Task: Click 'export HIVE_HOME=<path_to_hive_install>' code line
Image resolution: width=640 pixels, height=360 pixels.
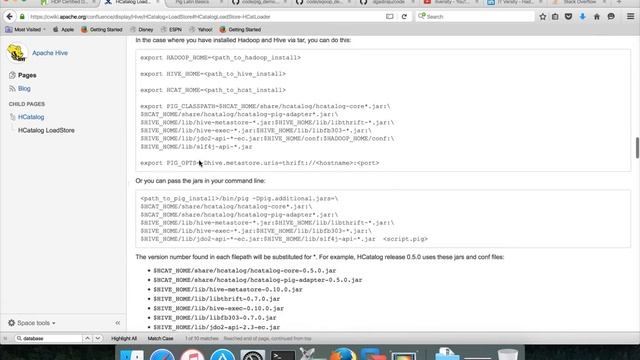Action: (213, 74)
